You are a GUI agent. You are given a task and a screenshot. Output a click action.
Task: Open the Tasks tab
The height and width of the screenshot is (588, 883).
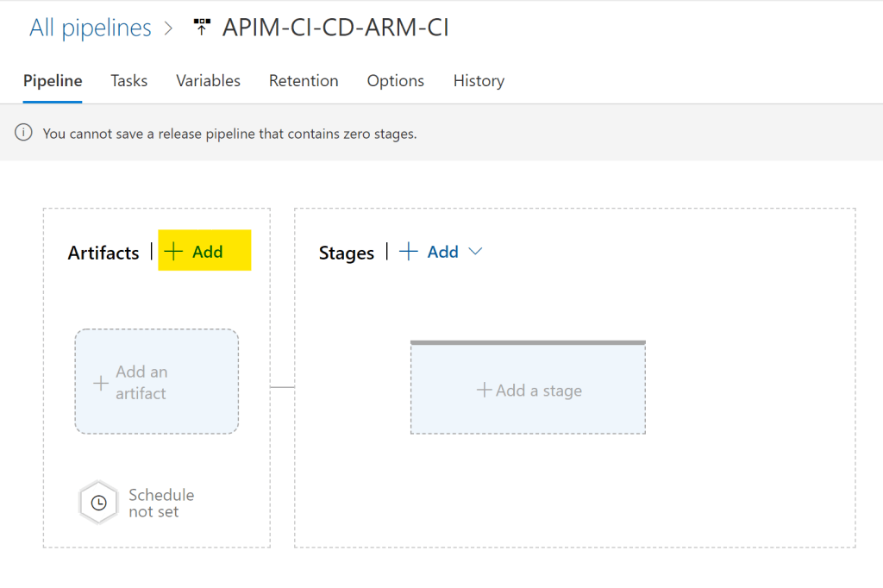tap(128, 81)
